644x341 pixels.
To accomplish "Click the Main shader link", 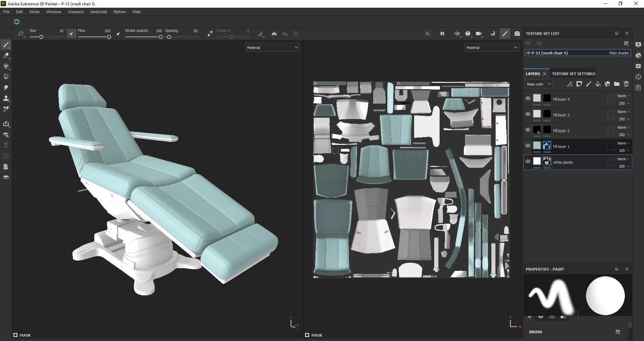I will pyautogui.click(x=619, y=53).
